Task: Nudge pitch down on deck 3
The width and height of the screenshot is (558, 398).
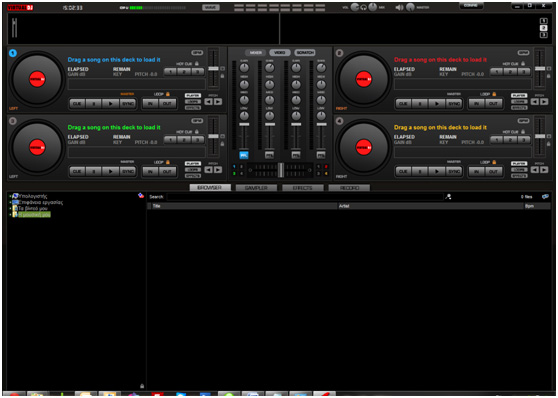Action: pyautogui.click(x=209, y=170)
